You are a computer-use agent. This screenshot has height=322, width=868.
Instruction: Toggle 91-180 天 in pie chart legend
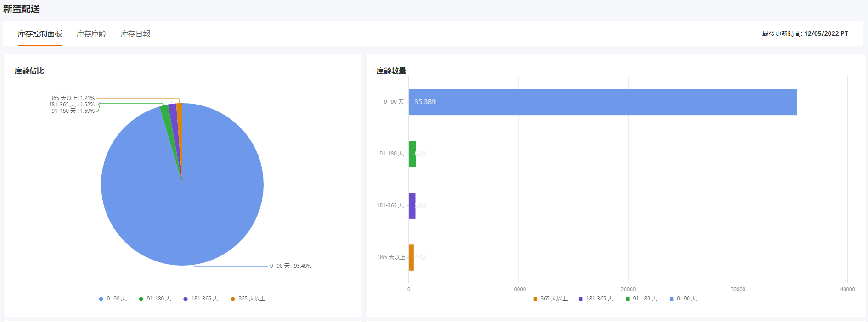pyautogui.click(x=155, y=299)
